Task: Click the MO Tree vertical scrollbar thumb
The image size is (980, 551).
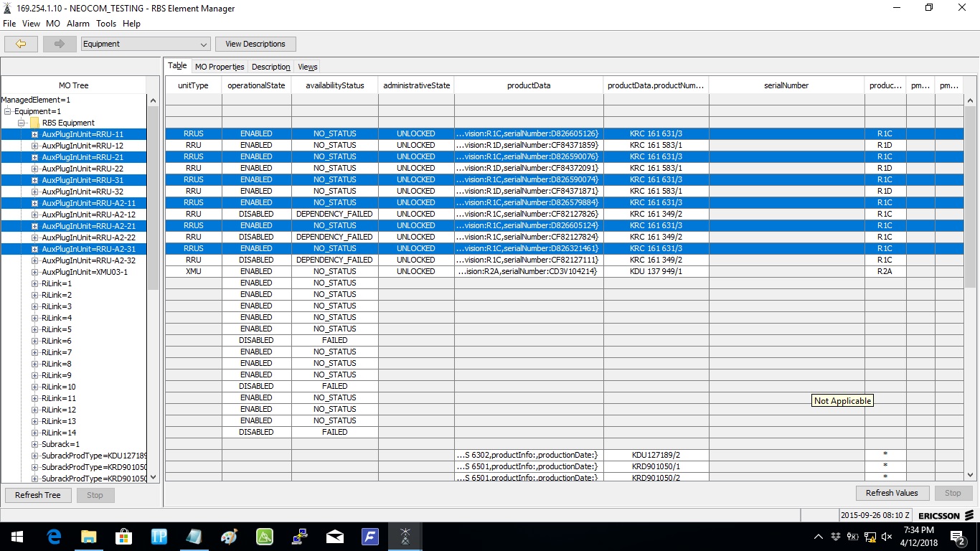Action: point(154,197)
